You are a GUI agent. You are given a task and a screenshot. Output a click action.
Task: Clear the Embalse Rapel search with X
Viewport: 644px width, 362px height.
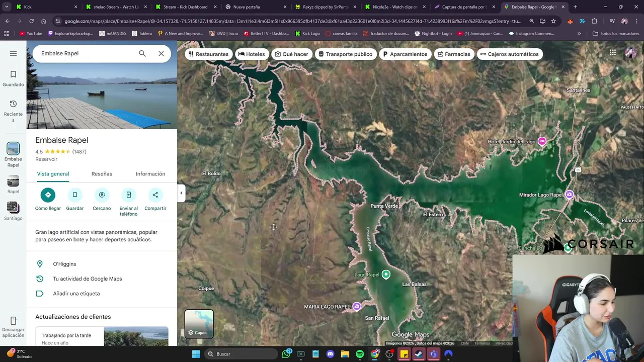click(161, 53)
